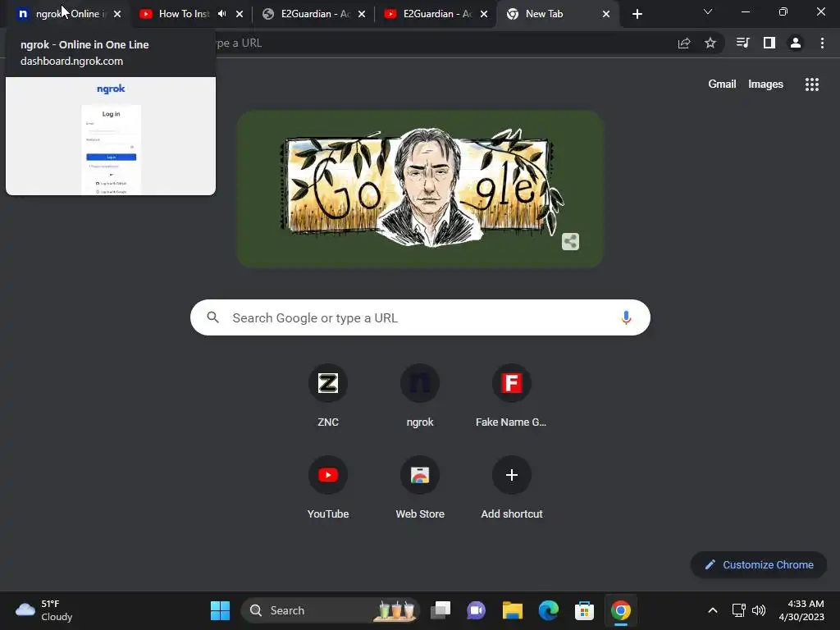
Task: Open the Windows Start menu
Action: (x=220, y=610)
